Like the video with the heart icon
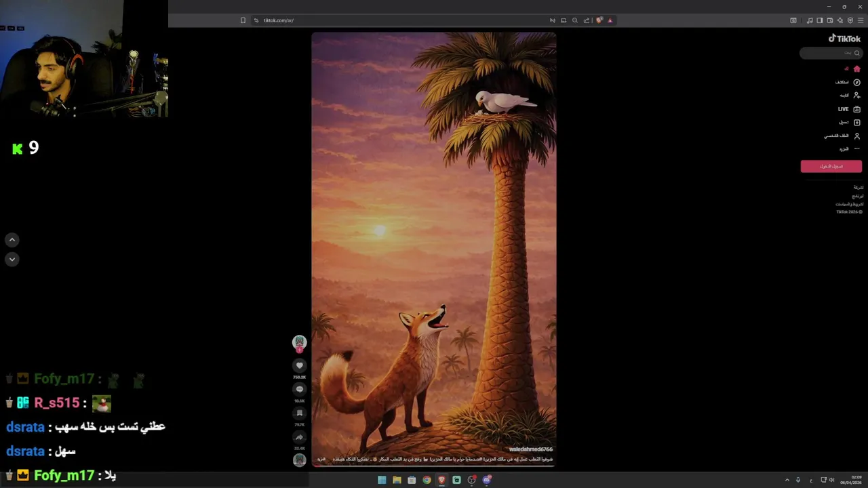 [x=299, y=366]
